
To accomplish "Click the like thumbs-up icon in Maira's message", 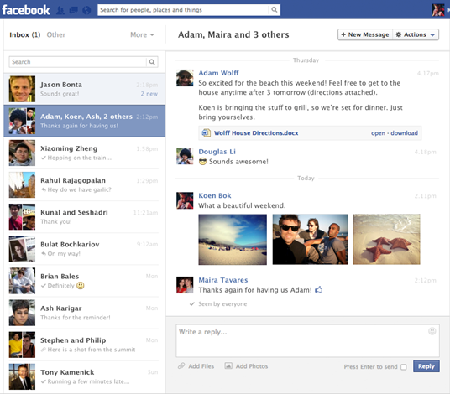I will pyautogui.click(x=318, y=290).
